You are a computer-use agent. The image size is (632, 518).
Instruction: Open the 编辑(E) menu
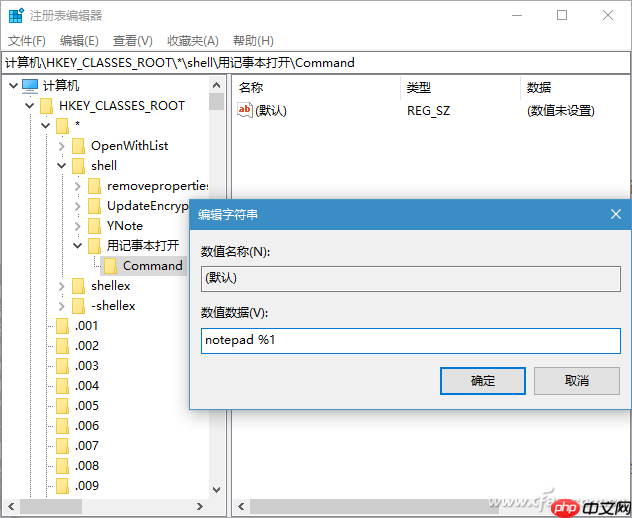tap(79, 41)
